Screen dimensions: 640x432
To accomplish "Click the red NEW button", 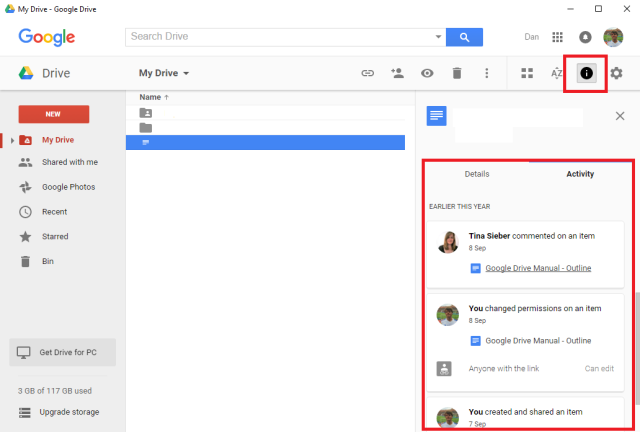I will 53,114.
